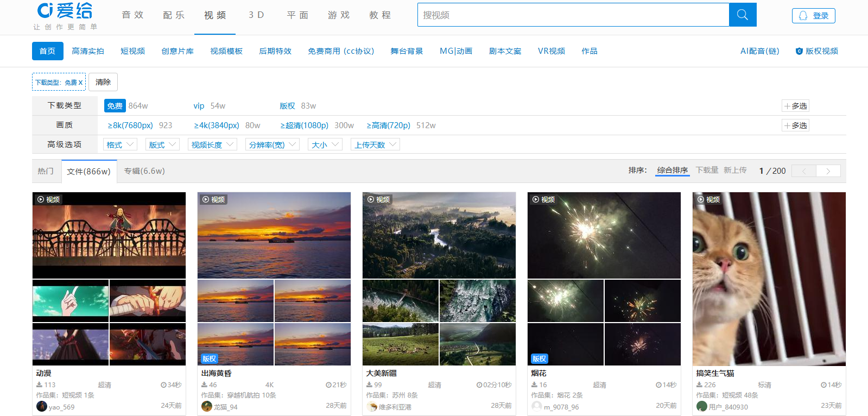Remove the 下载类型 免费 filter tag
This screenshot has height=416, width=868.
(81, 82)
